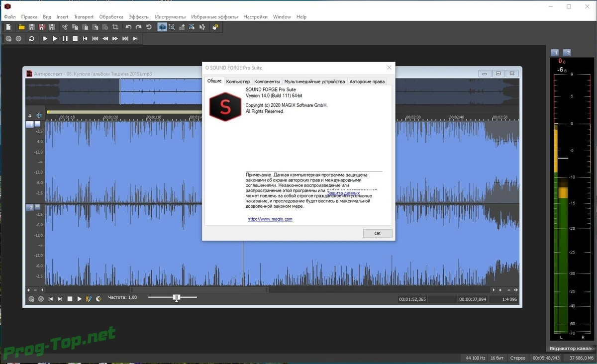Toggle channel 2 button in data window
The height and width of the screenshot is (364, 597).
(30, 207)
